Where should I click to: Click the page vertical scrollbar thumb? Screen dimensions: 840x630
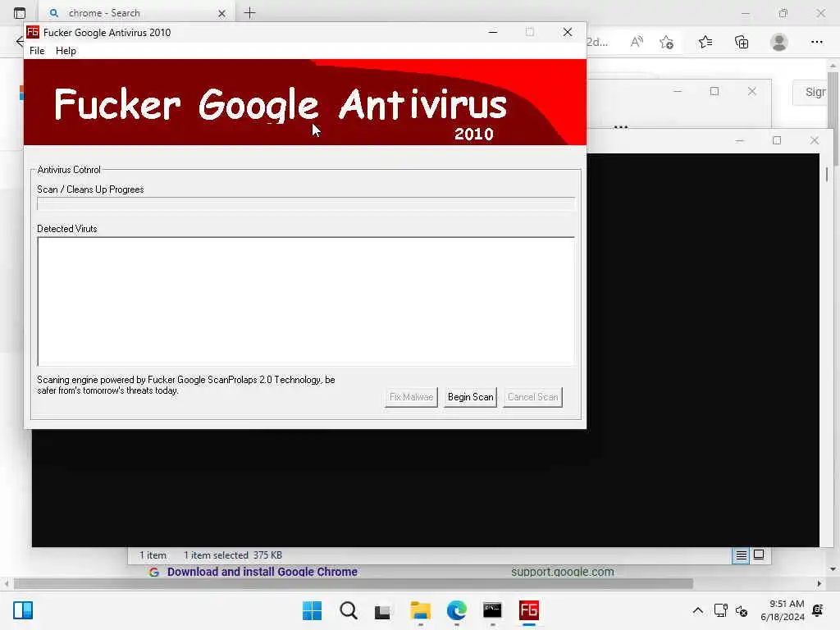point(833,118)
